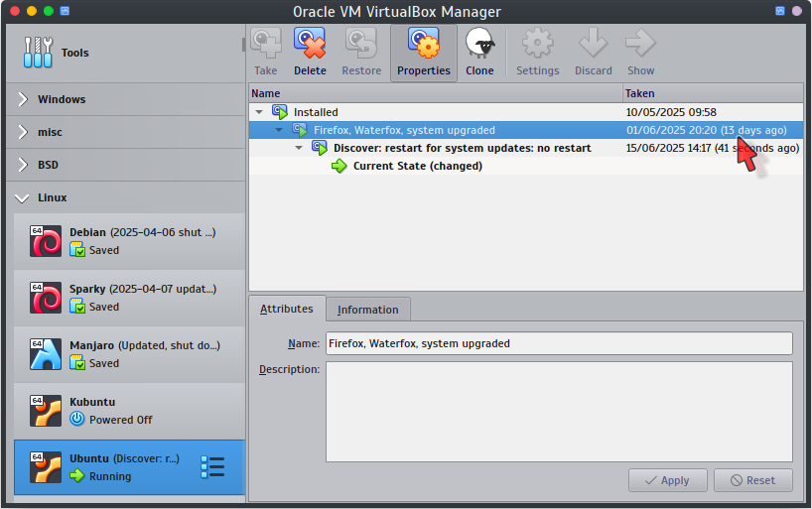Select the Sparky VM icon
Image resolution: width=812 pixels, height=509 pixels.
[46, 298]
